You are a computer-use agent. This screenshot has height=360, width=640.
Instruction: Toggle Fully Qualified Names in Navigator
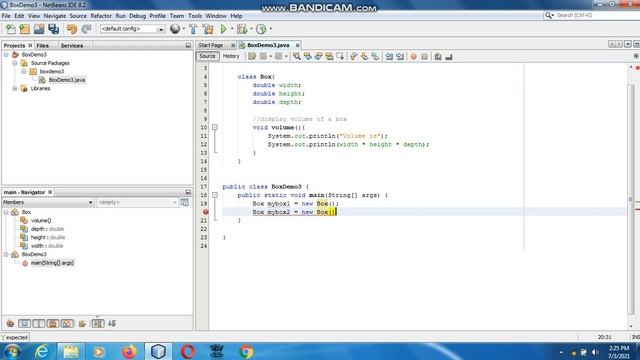coord(82,324)
